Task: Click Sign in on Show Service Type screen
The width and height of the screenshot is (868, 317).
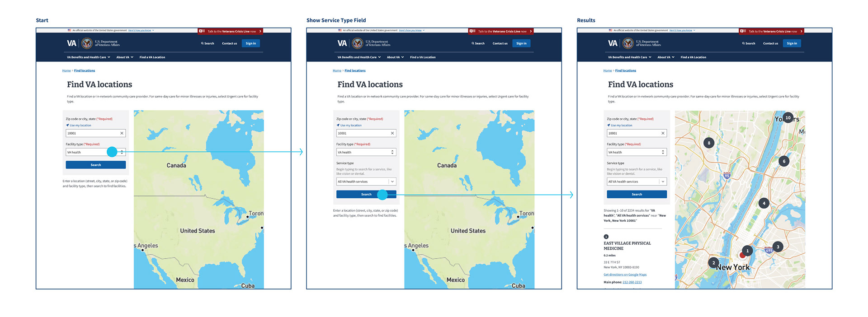Action: coord(521,43)
